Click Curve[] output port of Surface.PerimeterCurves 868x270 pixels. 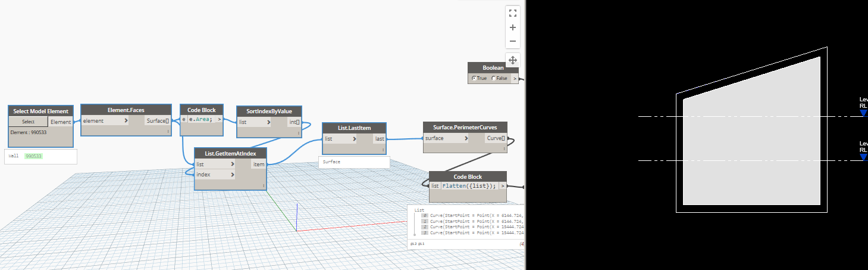click(x=496, y=138)
